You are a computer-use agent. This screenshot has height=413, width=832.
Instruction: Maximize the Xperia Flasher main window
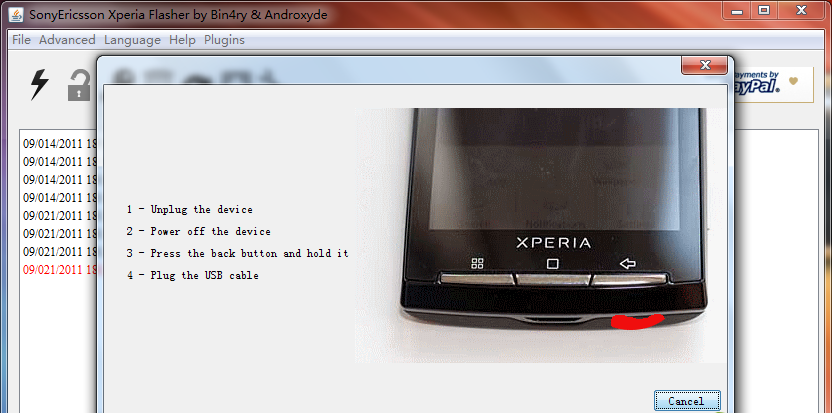(x=764, y=10)
